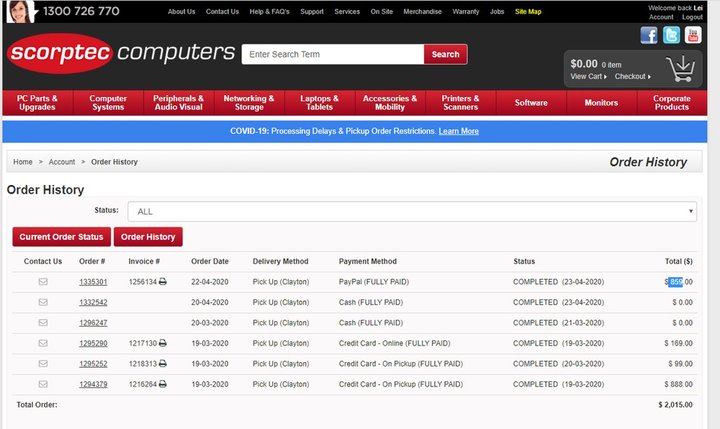Print invoice 1218313 via printer icon
This screenshot has width=720, height=429.
pyautogui.click(x=163, y=363)
